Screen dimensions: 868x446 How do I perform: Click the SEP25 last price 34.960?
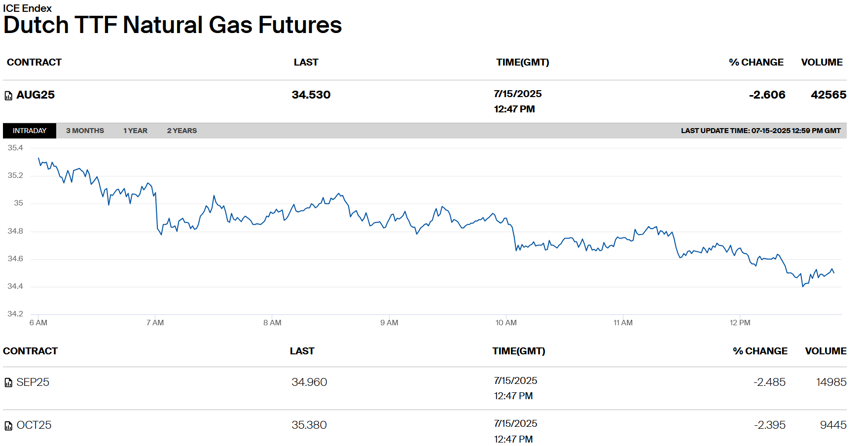coord(309,382)
